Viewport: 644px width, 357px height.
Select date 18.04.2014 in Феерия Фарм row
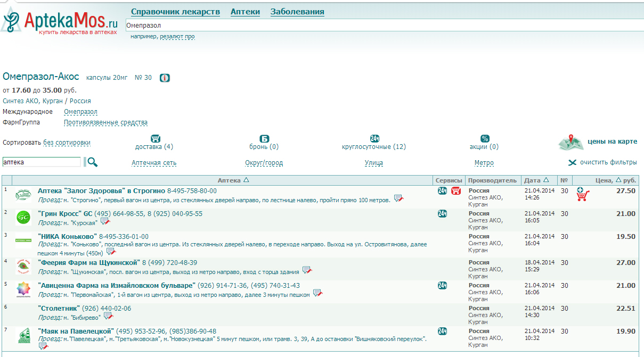click(x=540, y=263)
